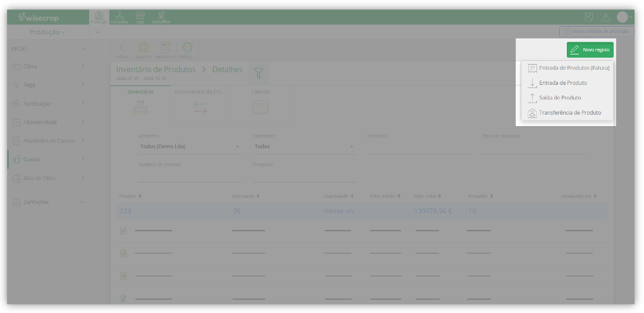Click Inventário de Produtos breadcrumb
644x313 pixels.
pos(156,70)
